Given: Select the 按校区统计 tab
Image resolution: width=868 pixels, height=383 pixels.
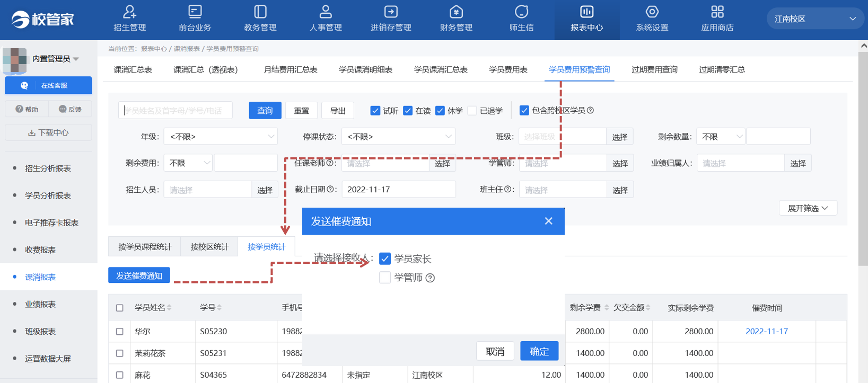Looking at the screenshot, I should coord(209,247).
